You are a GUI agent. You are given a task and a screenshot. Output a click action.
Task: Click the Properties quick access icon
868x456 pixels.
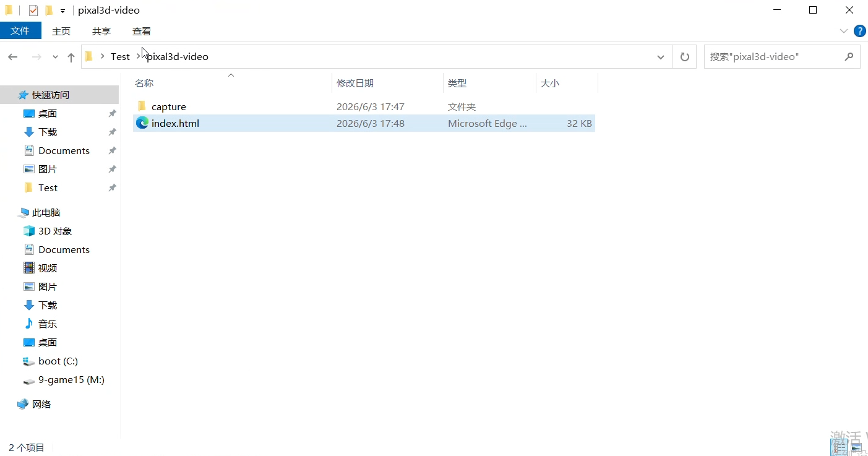pos(33,11)
